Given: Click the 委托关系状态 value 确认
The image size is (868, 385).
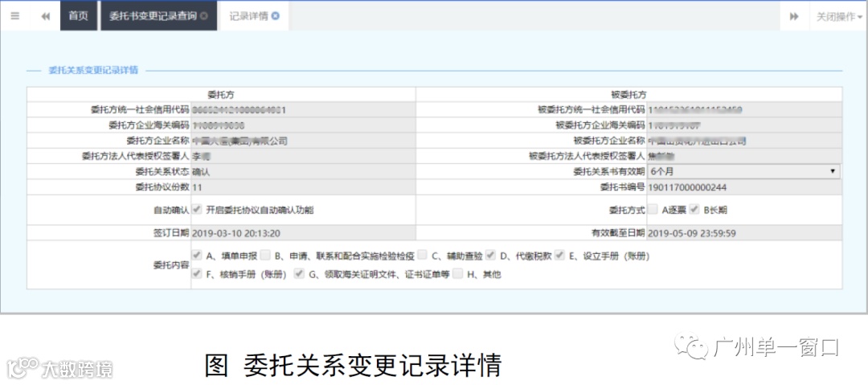Looking at the screenshot, I should coord(201,172).
